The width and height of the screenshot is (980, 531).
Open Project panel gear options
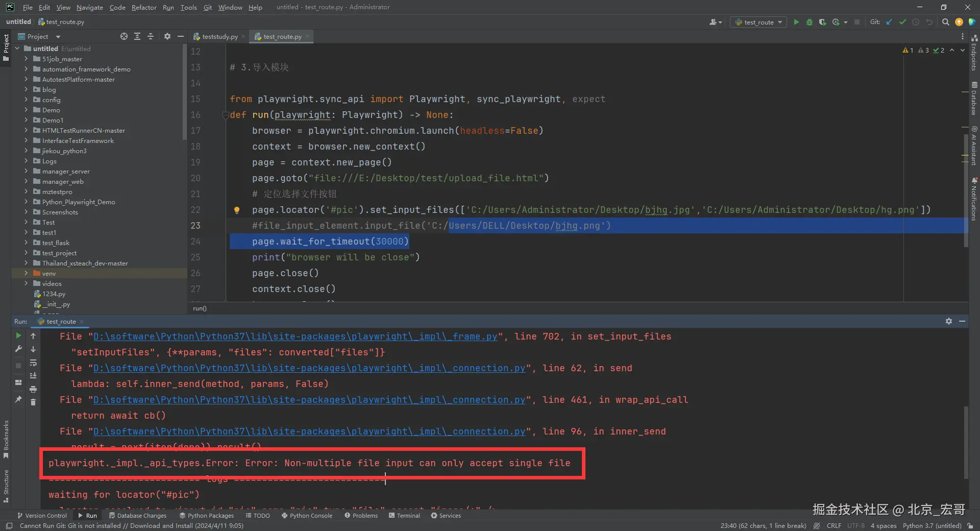pyautogui.click(x=167, y=36)
